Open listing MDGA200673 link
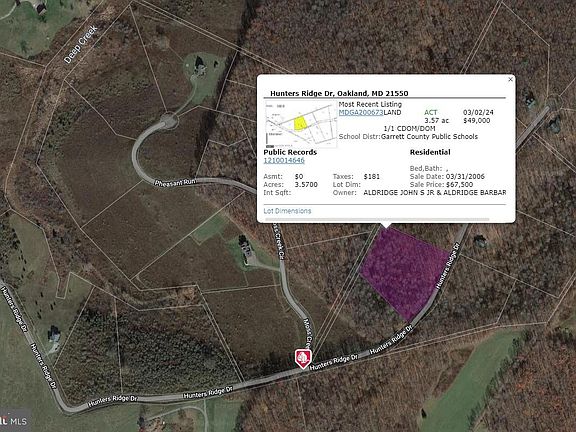Viewport: 576px width, 432px height. [361, 112]
